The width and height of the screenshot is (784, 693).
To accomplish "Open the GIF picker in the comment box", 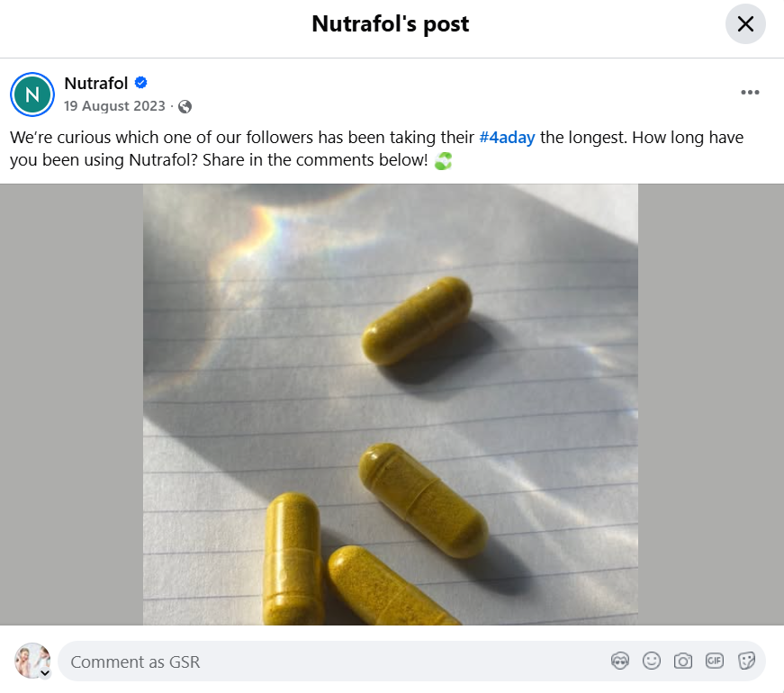I will click(x=715, y=661).
